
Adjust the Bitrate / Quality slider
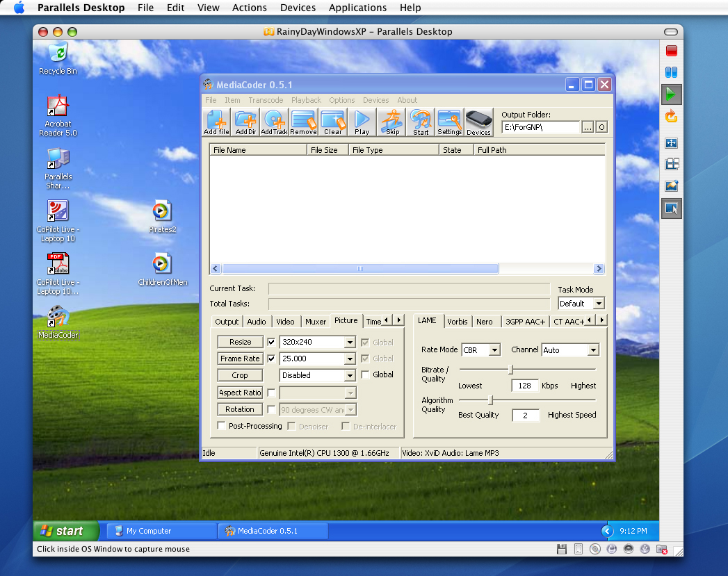coord(511,370)
